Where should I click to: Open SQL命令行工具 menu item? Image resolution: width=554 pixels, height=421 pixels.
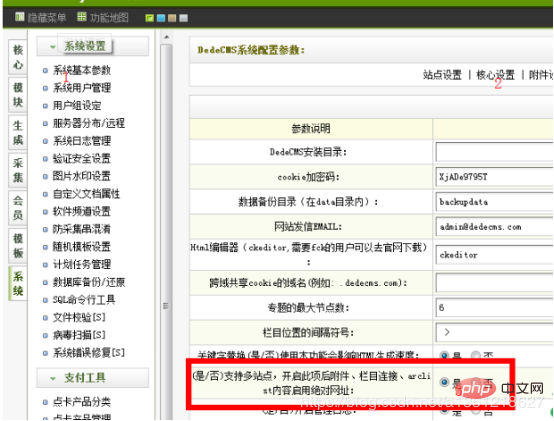84,300
